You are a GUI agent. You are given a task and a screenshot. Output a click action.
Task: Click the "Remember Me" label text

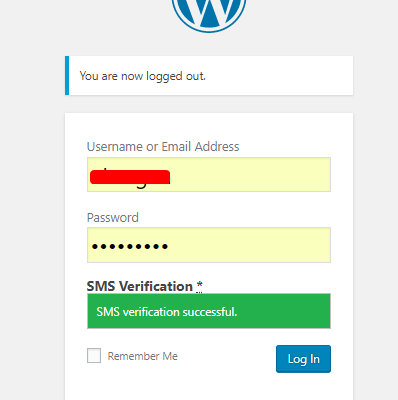point(143,356)
